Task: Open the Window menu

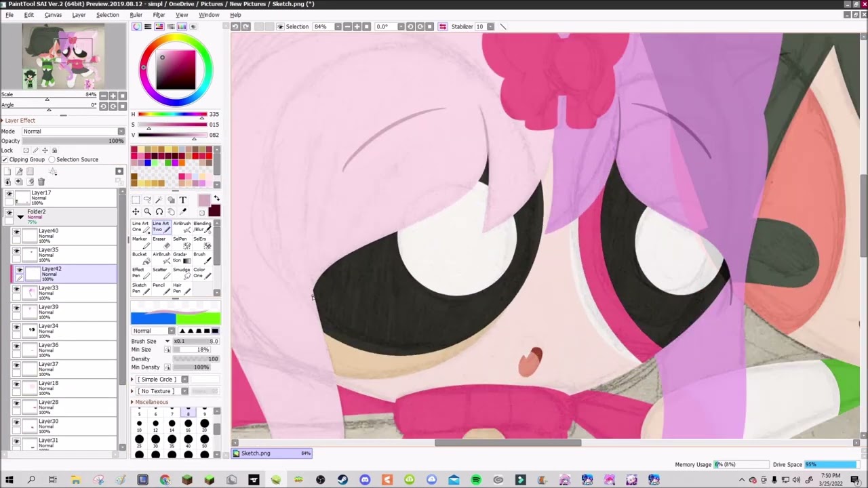Action: (209, 15)
